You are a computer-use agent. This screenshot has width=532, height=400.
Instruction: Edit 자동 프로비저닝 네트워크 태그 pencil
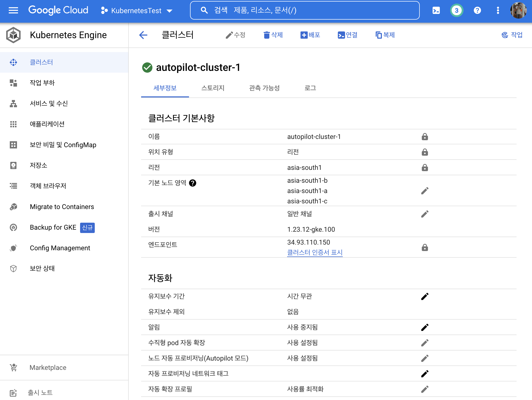click(x=425, y=374)
